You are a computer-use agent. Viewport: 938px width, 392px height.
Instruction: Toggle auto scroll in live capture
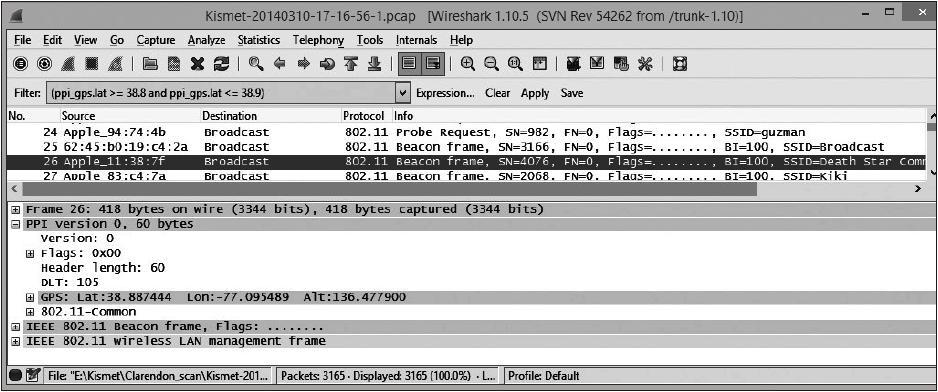pos(433,64)
